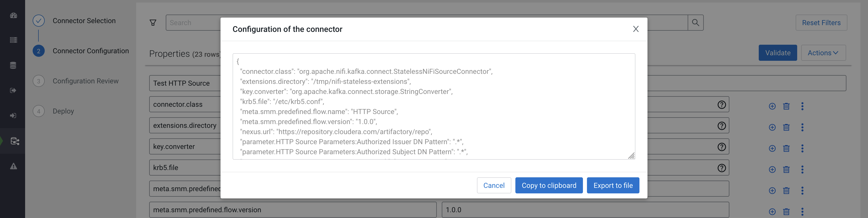The height and width of the screenshot is (218, 868).
Task: Go to Configuration Review step
Action: tap(86, 81)
